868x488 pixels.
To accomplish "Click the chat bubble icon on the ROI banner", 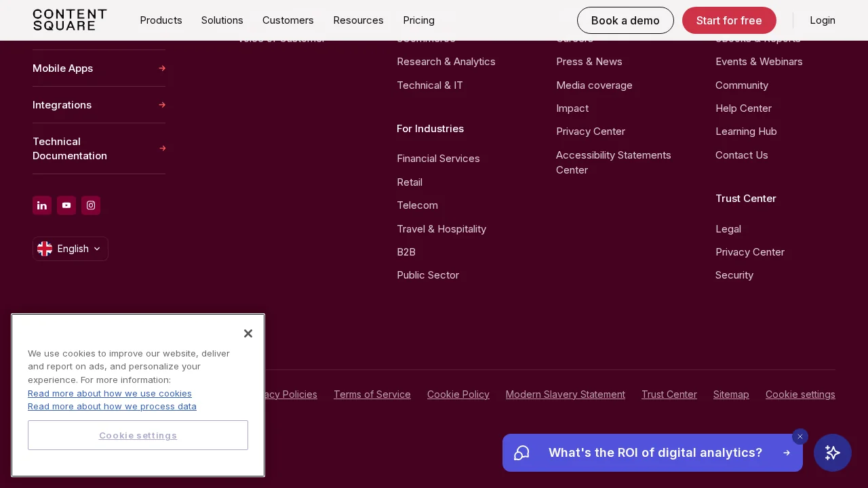I will pyautogui.click(x=521, y=453).
